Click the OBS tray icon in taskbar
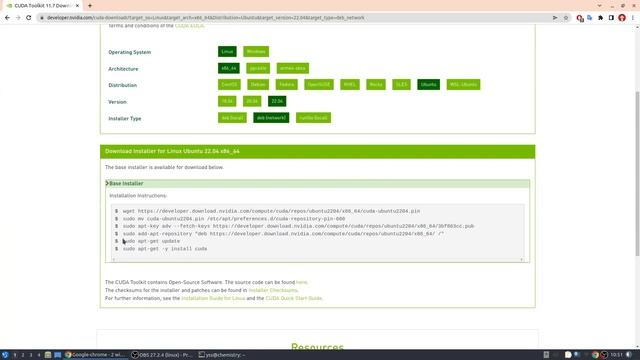640x360 pixels. [604, 355]
